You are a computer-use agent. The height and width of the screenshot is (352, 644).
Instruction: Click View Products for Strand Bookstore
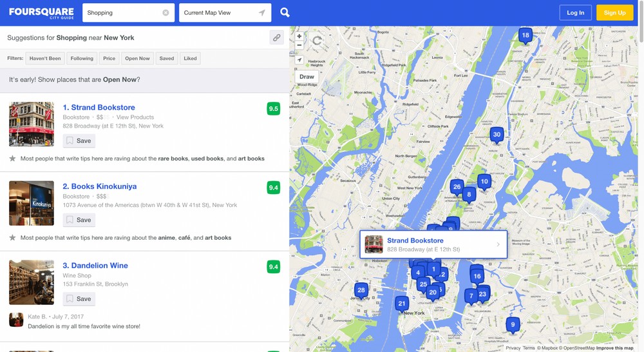click(x=135, y=117)
